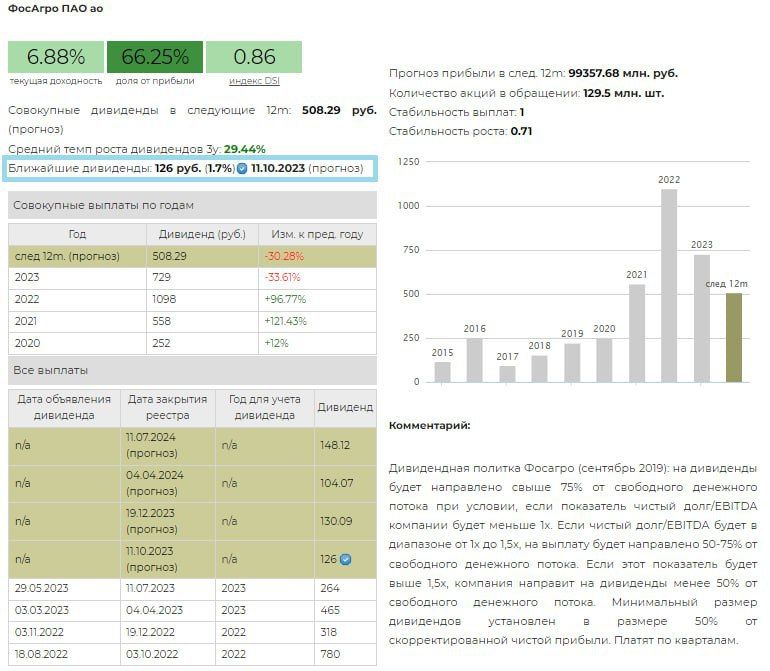The image size is (770, 671).
Task: Select the 2022 row with 1098 dividend
Action: tap(192, 299)
